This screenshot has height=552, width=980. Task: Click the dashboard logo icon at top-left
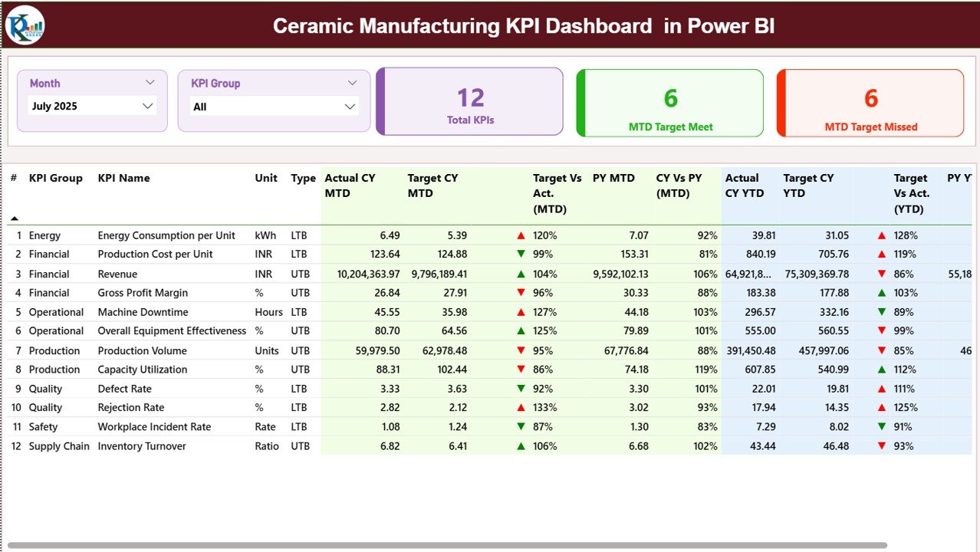[23, 25]
